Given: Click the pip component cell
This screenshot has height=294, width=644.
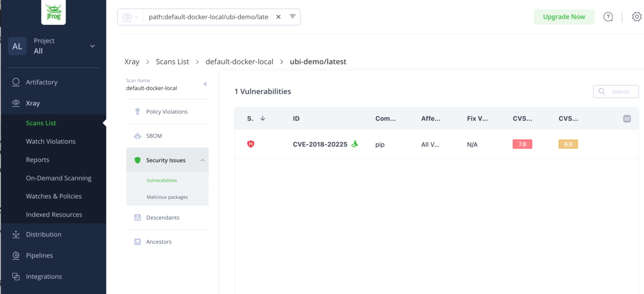Looking at the screenshot, I should tap(380, 145).
